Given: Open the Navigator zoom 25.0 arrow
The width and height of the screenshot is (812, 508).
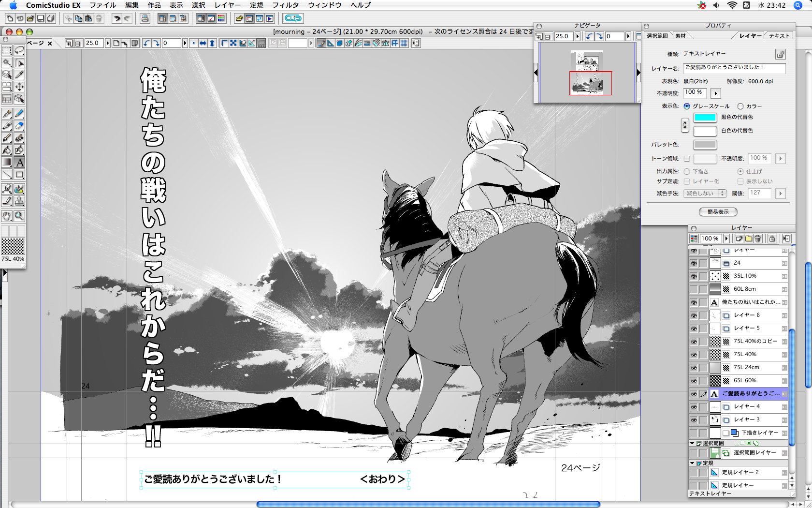Looking at the screenshot, I should point(578,36).
